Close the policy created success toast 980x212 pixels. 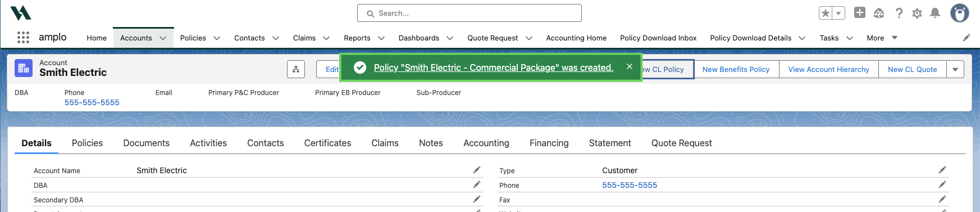click(630, 66)
